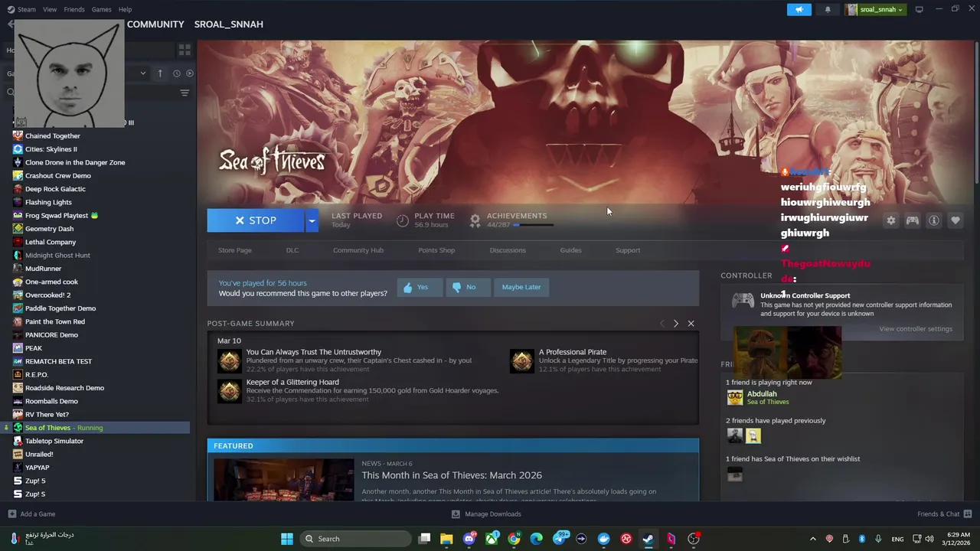This screenshot has height=551, width=980.
Task: Click the Geometry Dash game icon
Action: point(18,229)
